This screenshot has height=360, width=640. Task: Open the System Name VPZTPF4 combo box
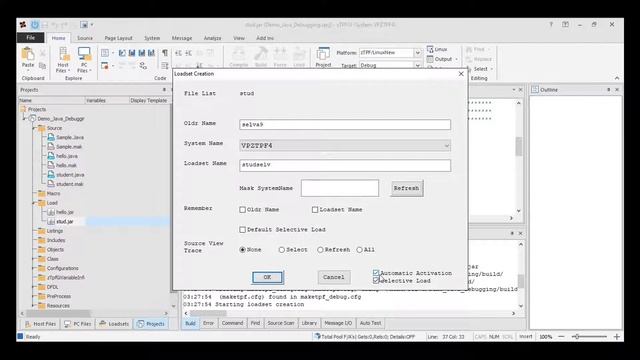[x=345, y=145]
